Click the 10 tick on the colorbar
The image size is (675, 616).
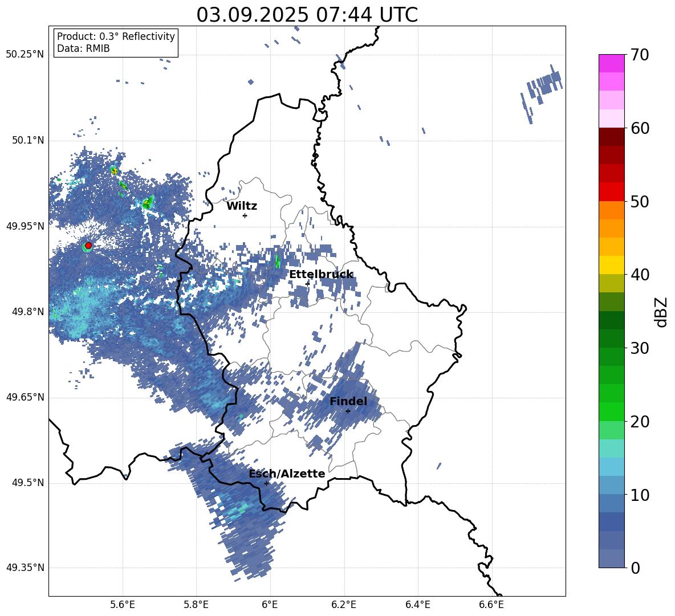[639, 495]
